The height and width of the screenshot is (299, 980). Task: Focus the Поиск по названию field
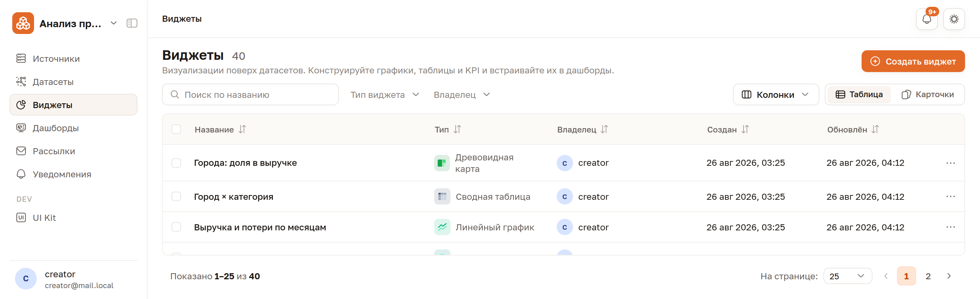click(250, 94)
